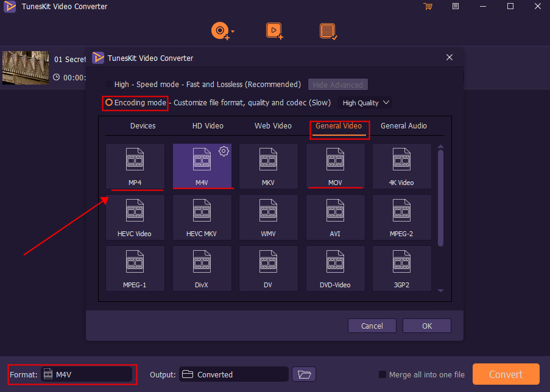
Task: Select the 4K Video format
Action: 401,166
